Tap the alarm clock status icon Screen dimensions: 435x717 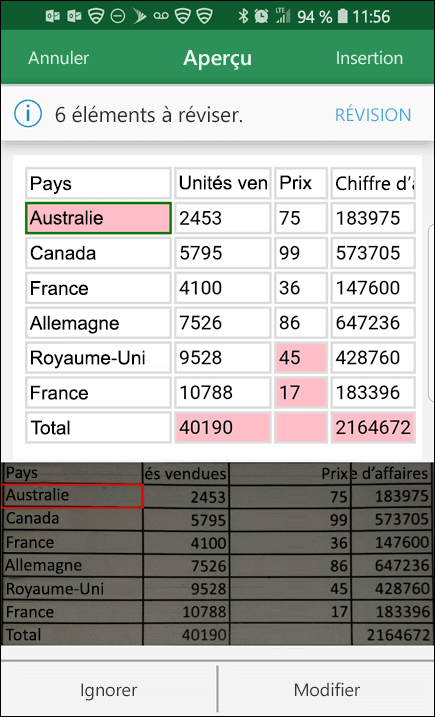[262, 16]
